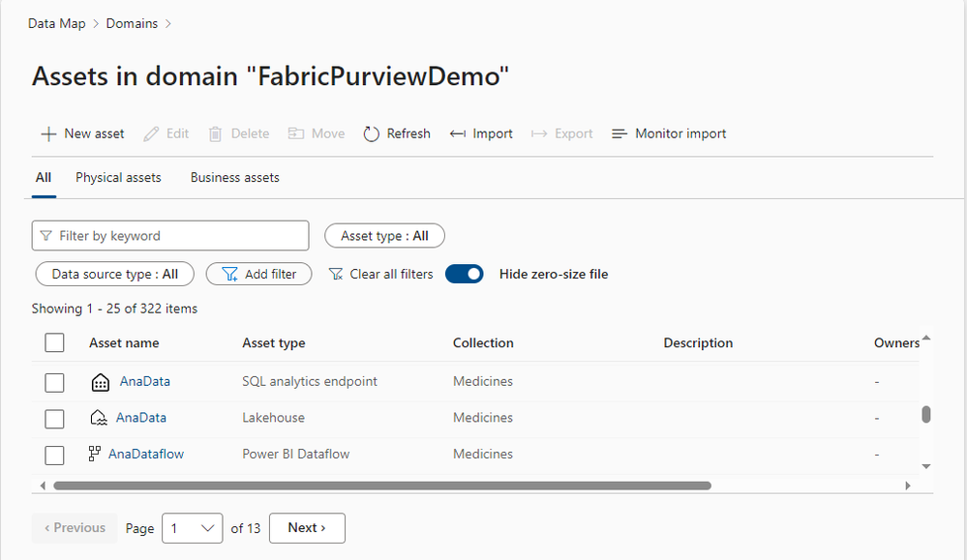Click the Move folder icon

click(x=296, y=133)
